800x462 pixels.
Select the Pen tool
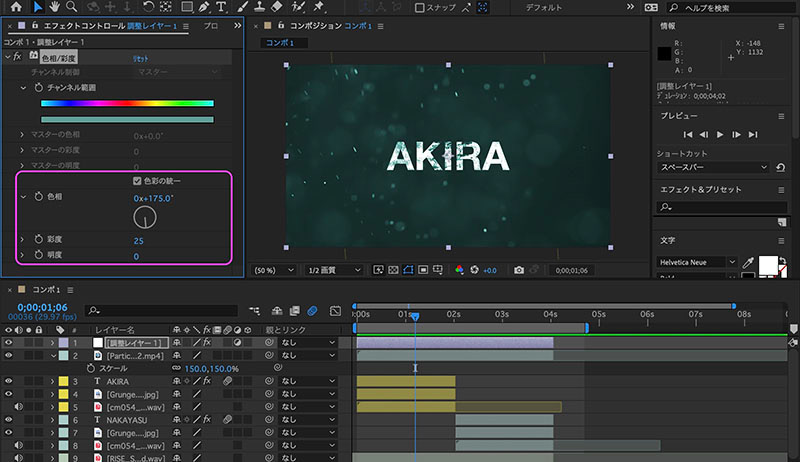(x=204, y=7)
